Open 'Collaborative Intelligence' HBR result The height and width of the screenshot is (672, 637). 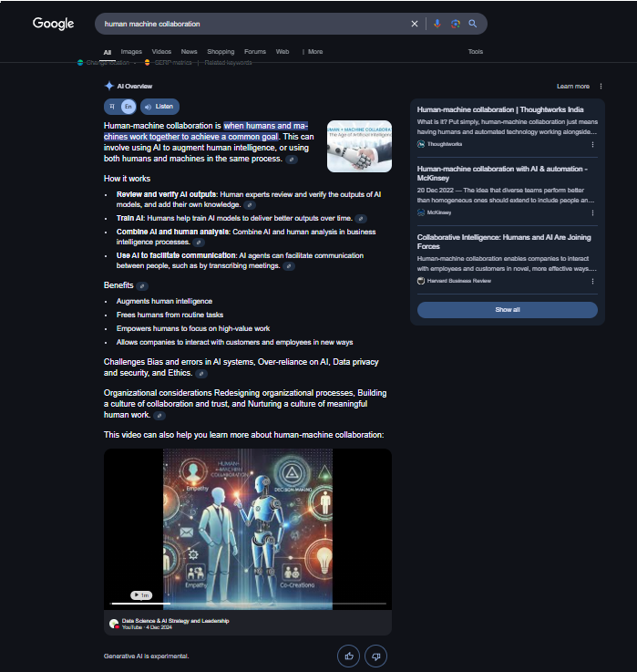(x=504, y=242)
